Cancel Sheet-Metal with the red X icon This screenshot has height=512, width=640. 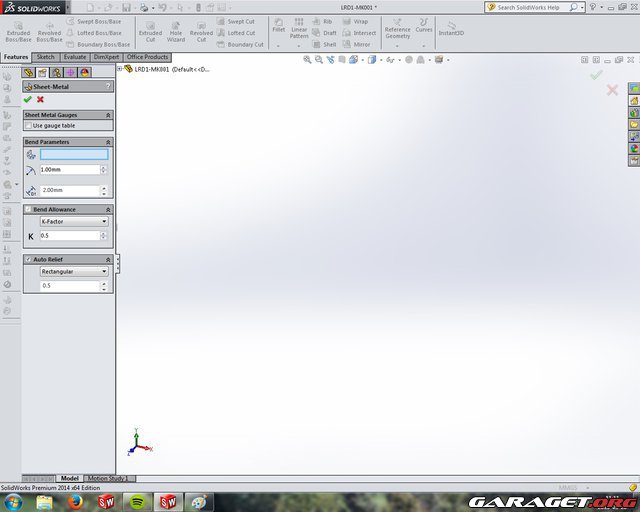pyautogui.click(x=40, y=99)
